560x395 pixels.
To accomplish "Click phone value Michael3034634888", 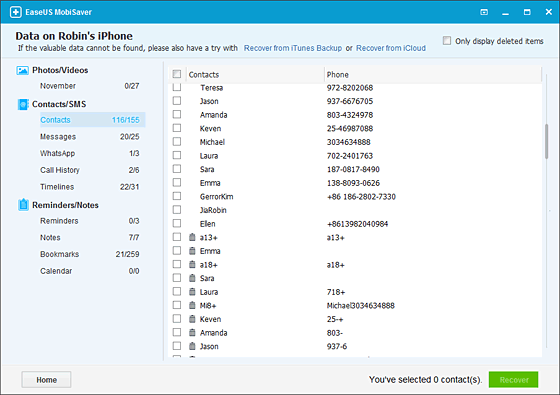I will tap(361, 305).
